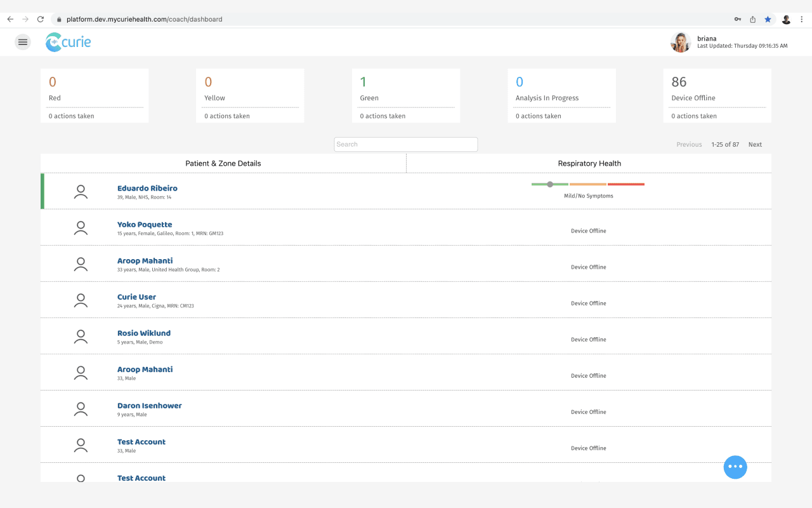Screen dimensions: 812x508
Task: Go back with browser back arrow
Action: click(10, 19)
